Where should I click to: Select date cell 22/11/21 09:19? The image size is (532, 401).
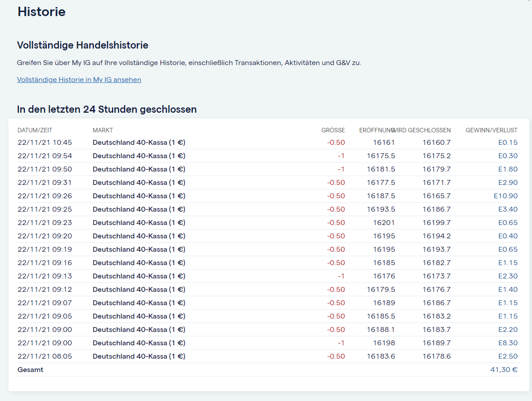click(45, 250)
